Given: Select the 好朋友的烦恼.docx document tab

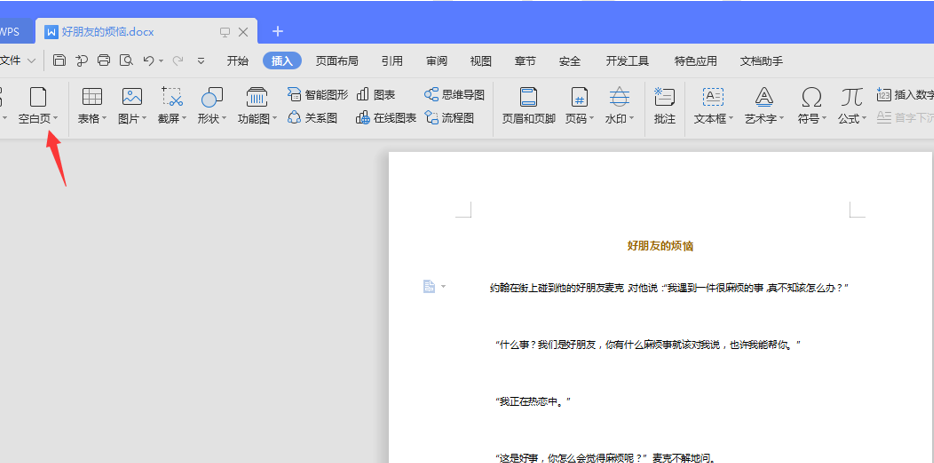Looking at the screenshot, I should [x=147, y=32].
